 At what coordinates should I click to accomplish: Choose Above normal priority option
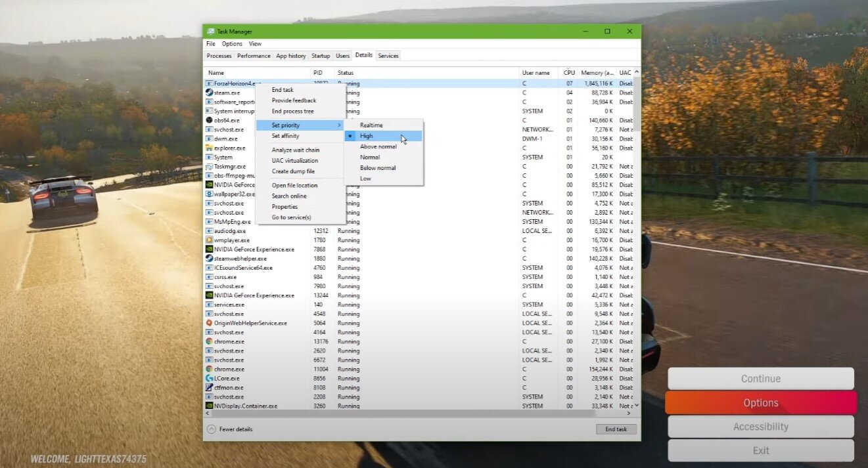(x=378, y=146)
